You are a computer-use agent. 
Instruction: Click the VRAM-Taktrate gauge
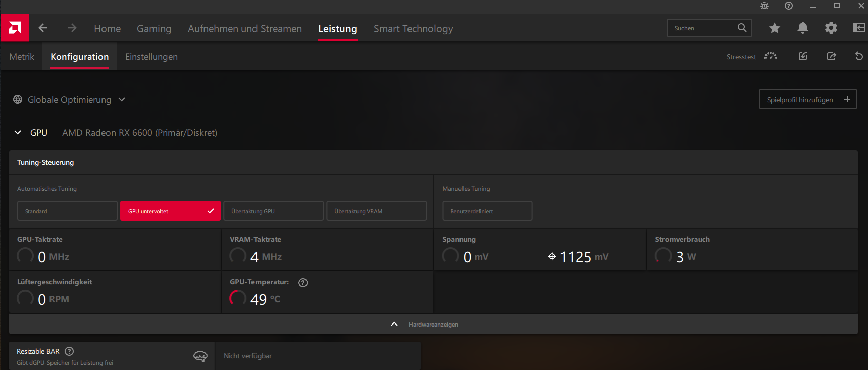tap(238, 255)
